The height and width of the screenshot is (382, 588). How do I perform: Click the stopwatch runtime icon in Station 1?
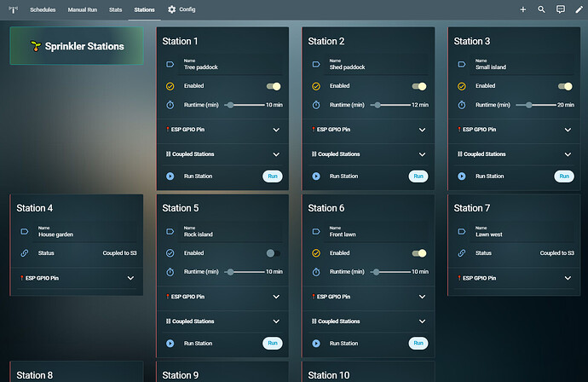(170, 105)
